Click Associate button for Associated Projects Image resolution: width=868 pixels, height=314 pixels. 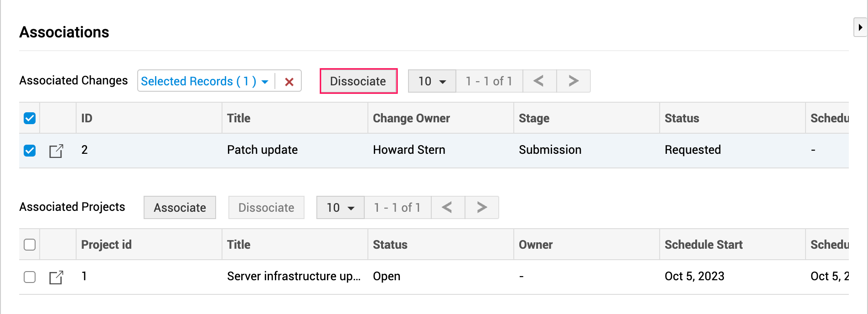[x=180, y=208]
